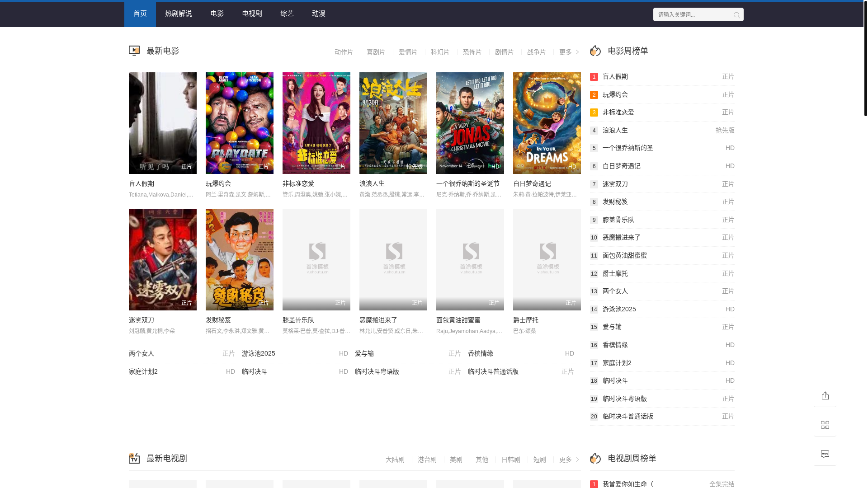Select rank 7 迷雾双刀 in weekly chart
This screenshot has width=868, height=488.
(662, 184)
